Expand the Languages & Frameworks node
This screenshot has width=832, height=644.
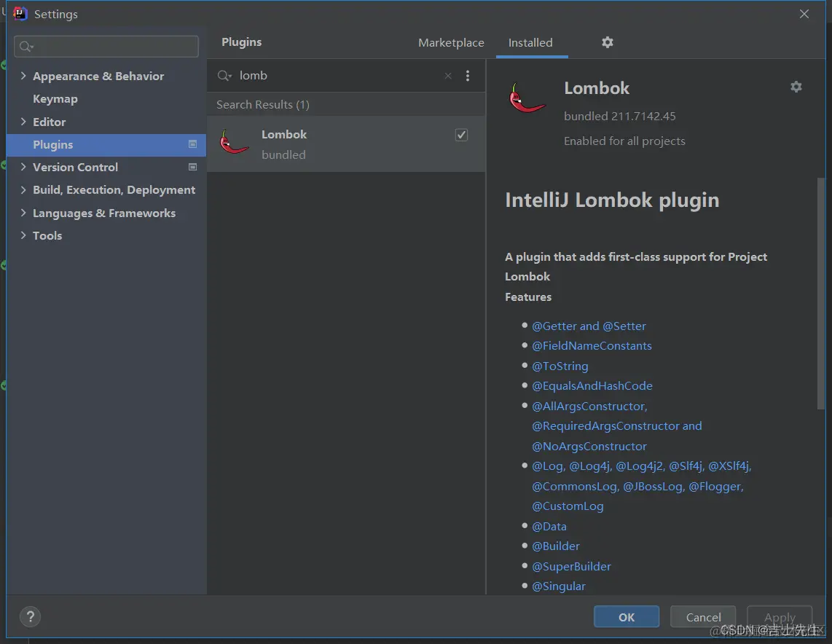(23, 213)
